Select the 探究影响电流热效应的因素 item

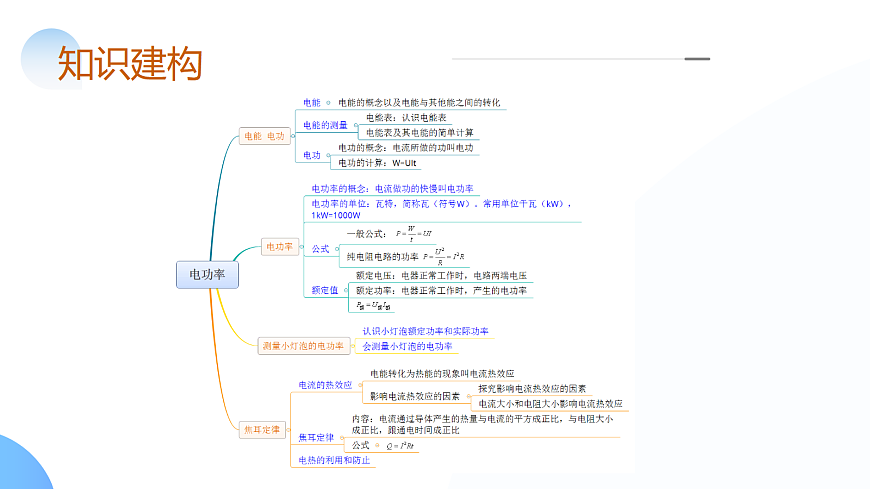click(x=532, y=388)
